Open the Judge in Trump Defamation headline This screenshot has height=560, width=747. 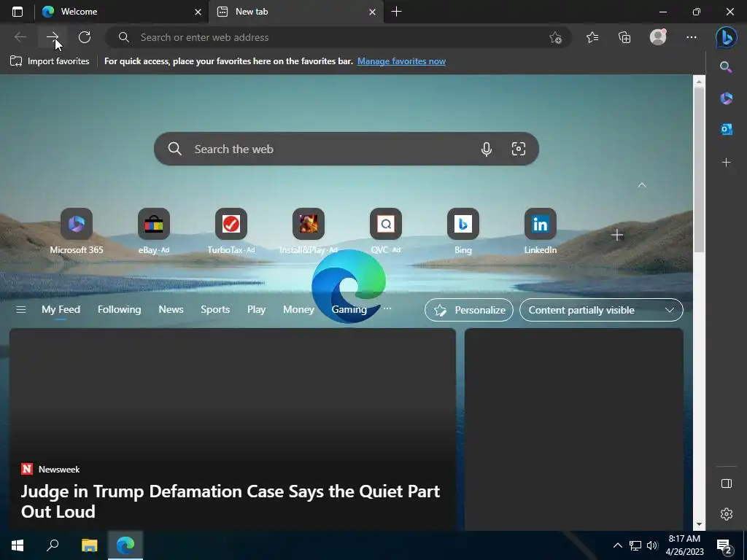[230, 502]
